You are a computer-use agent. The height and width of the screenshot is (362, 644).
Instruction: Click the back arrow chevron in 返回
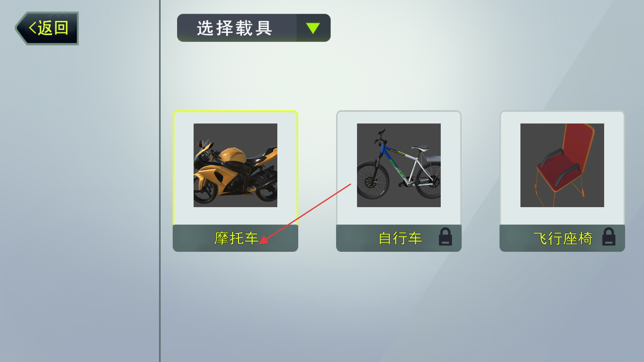tap(33, 28)
